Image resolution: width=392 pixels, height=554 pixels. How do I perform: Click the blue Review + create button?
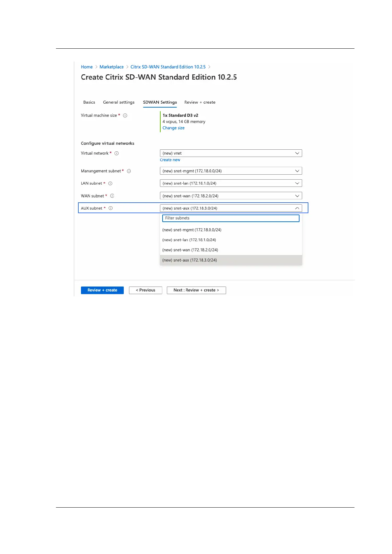click(x=102, y=290)
